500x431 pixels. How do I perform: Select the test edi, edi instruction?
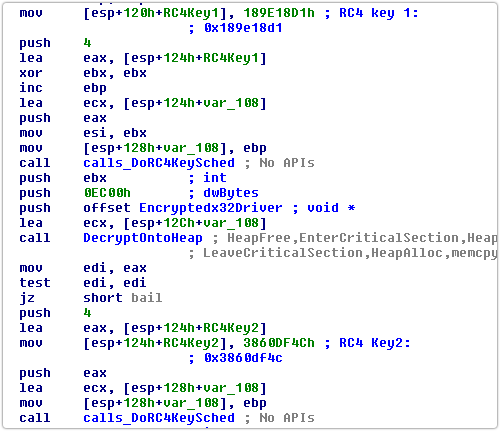pyautogui.click(x=83, y=283)
